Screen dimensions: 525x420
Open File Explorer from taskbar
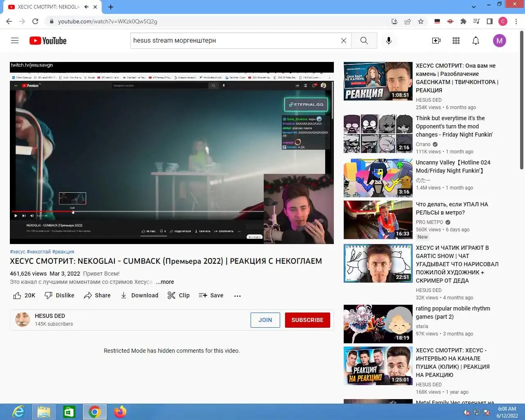tap(44, 412)
